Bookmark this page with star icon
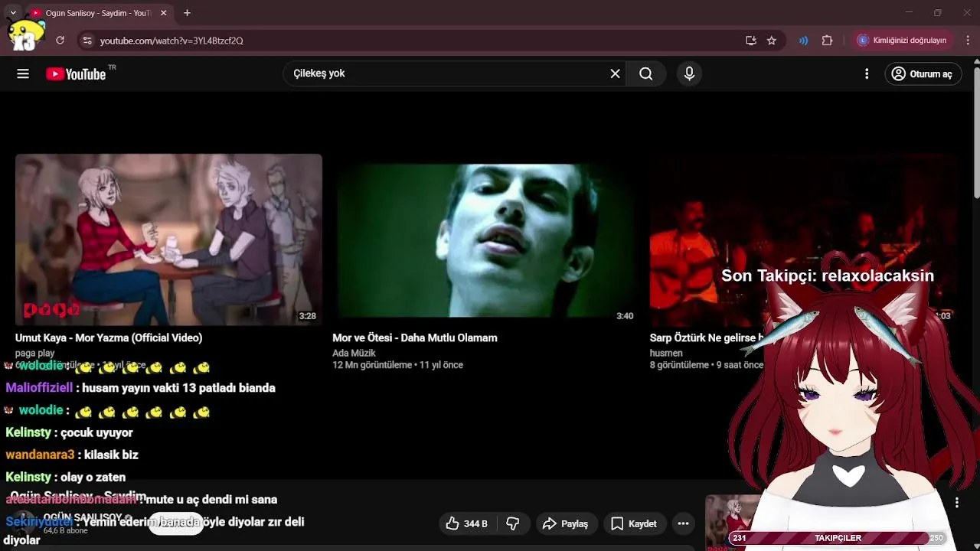 772,41
